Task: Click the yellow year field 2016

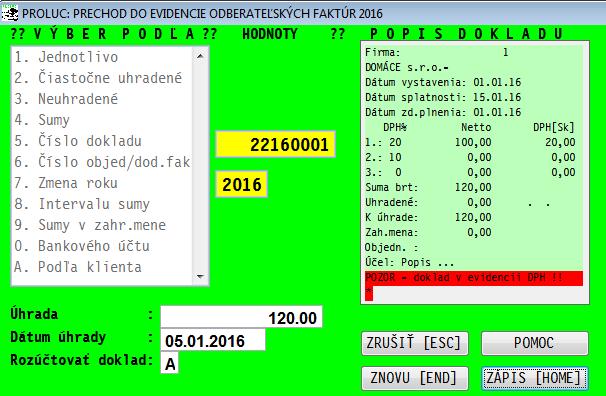Action: click(x=242, y=184)
